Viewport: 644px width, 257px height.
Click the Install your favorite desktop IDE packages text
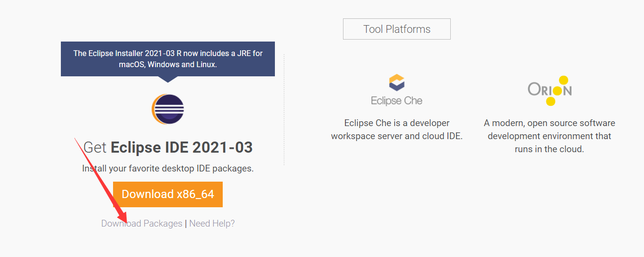point(168,169)
